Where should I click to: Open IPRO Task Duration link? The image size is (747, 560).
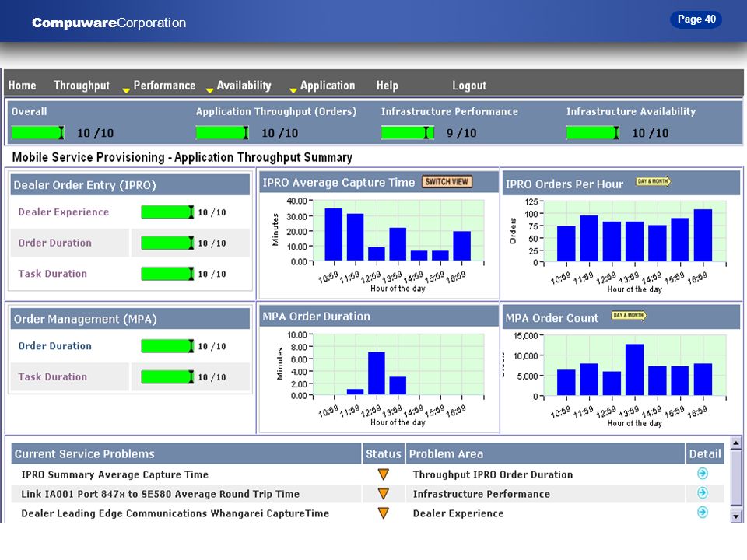pos(52,274)
